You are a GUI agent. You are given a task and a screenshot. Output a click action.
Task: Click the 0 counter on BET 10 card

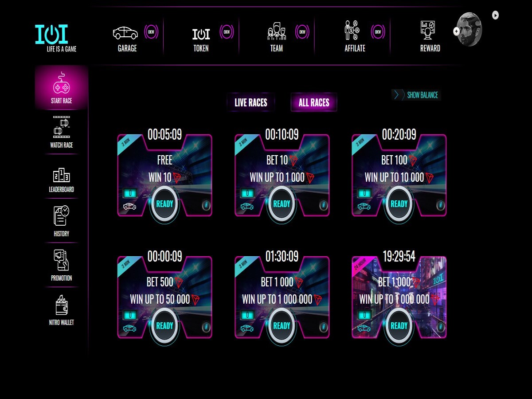[247, 193]
